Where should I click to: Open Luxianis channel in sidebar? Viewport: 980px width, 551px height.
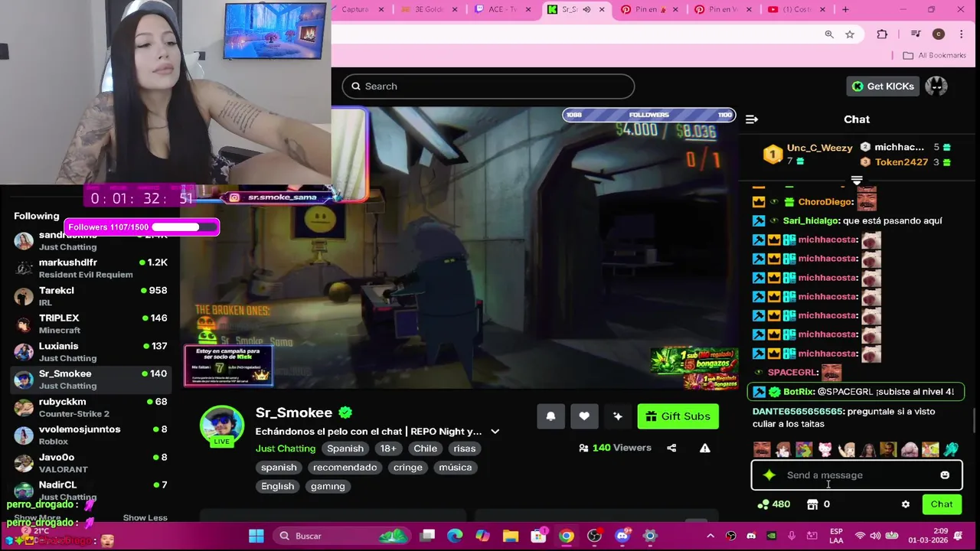click(91, 352)
